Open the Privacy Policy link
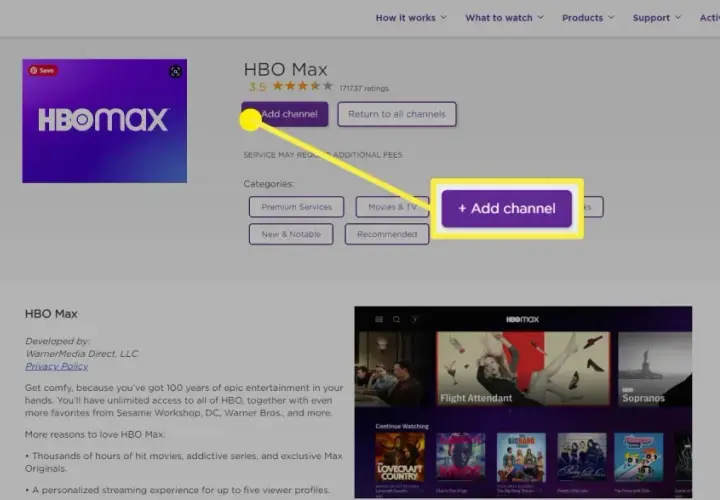Image resolution: width=720 pixels, height=500 pixels. [x=56, y=366]
